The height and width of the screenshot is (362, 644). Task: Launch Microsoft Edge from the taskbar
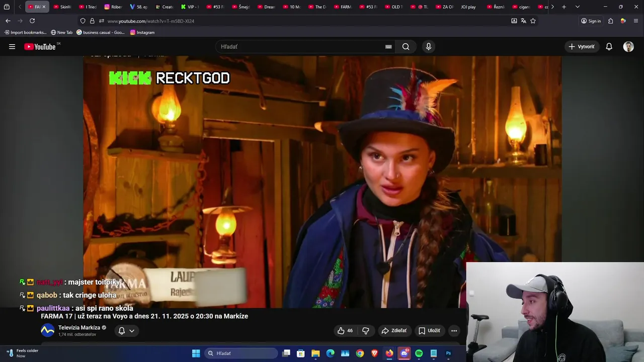point(330,353)
